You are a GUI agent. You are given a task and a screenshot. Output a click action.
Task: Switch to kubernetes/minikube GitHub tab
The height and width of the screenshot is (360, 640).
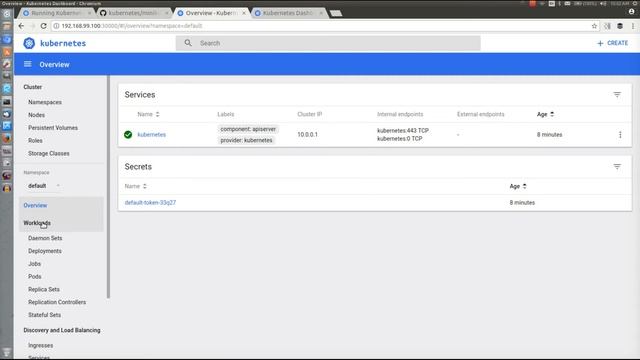pos(134,13)
